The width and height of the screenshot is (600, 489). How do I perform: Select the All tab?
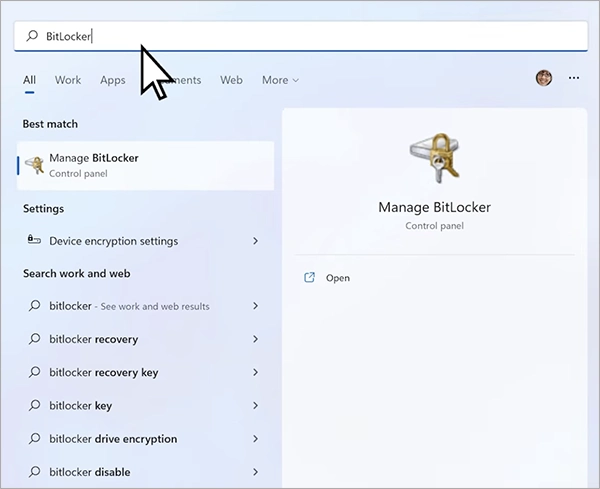coord(29,80)
